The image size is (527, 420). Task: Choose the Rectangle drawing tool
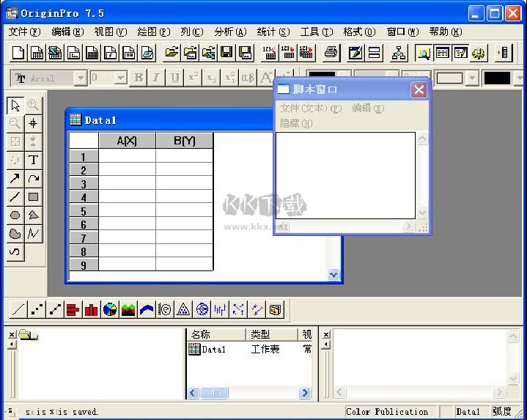34,196
